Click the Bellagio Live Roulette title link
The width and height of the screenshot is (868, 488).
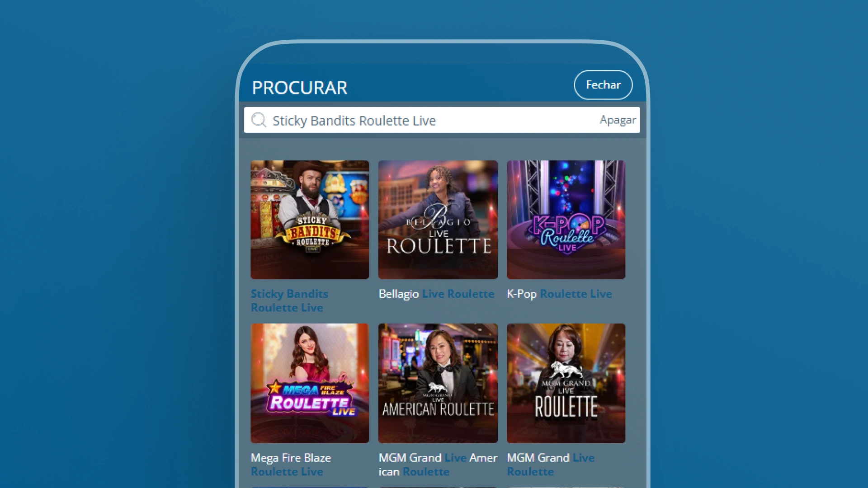pyautogui.click(x=436, y=294)
